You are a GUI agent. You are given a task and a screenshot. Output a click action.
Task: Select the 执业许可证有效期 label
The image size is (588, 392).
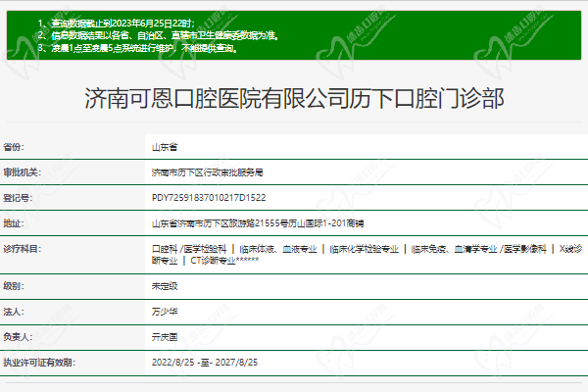pos(39,363)
